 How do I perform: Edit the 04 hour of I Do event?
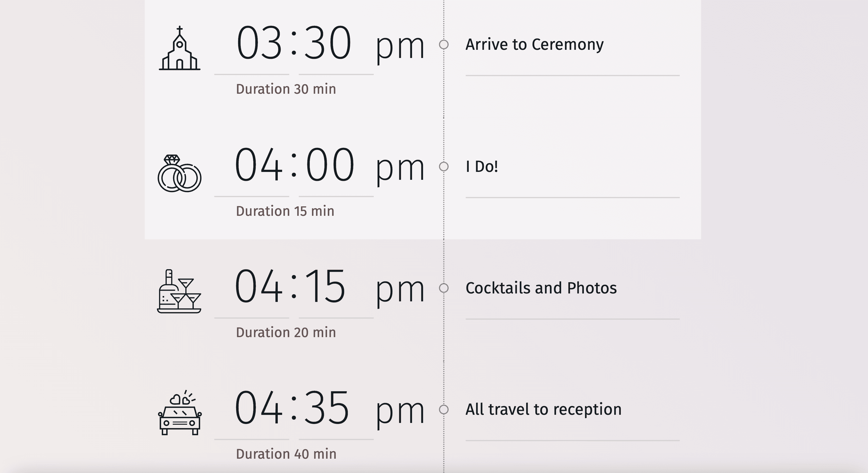coord(258,165)
